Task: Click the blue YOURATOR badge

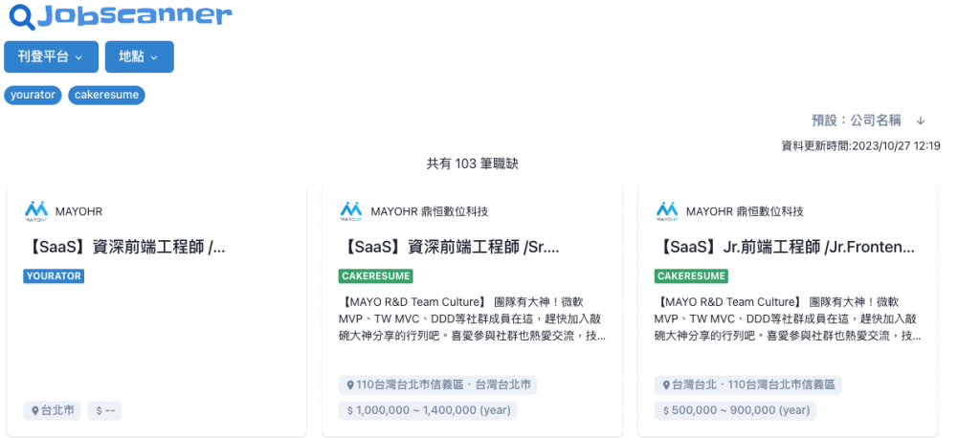Action: coord(54,276)
